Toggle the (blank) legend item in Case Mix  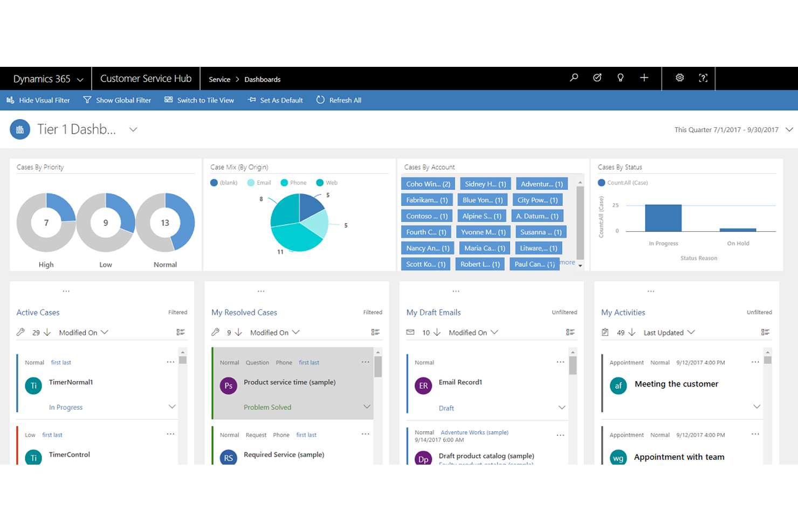coord(224,183)
